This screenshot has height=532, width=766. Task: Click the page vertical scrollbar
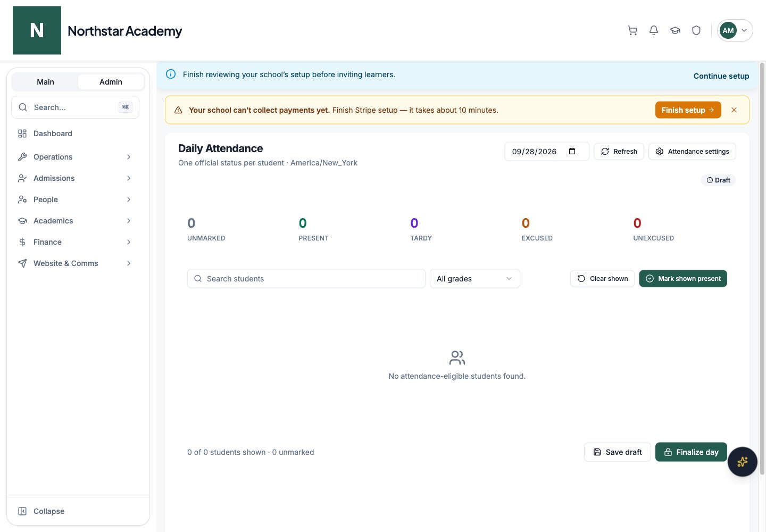coord(762,269)
